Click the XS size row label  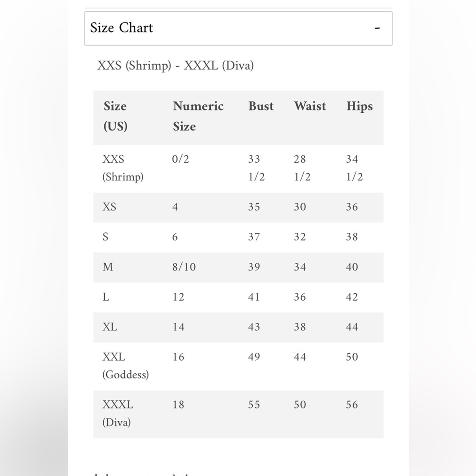point(109,207)
